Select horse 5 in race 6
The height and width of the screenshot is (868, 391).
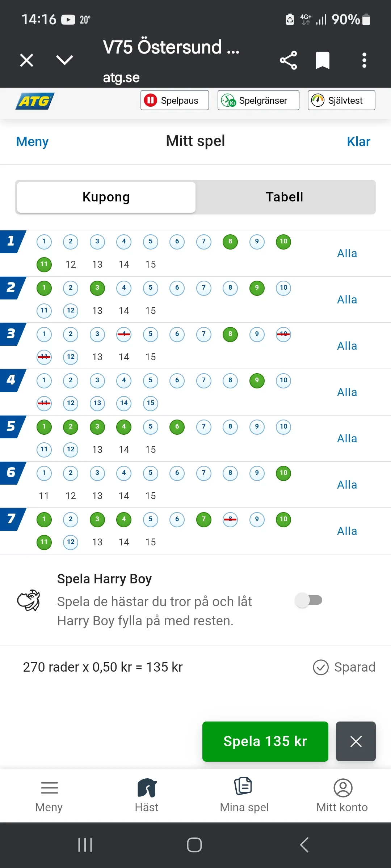pos(151,473)
